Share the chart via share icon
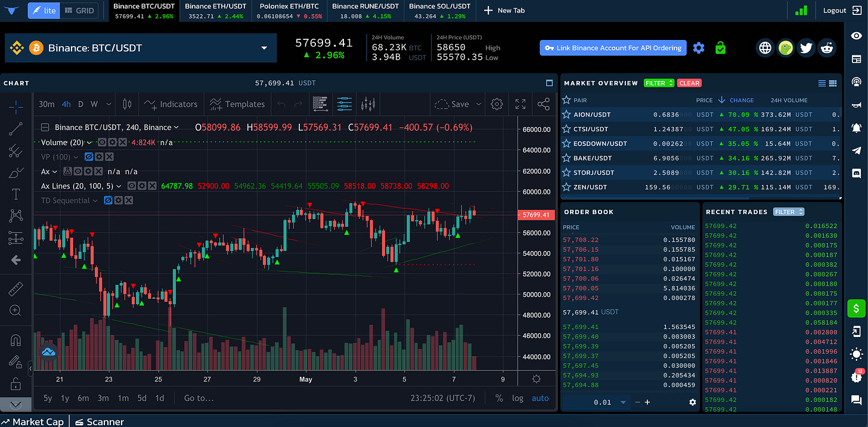The image size is (868, 427). click(543, 104)
